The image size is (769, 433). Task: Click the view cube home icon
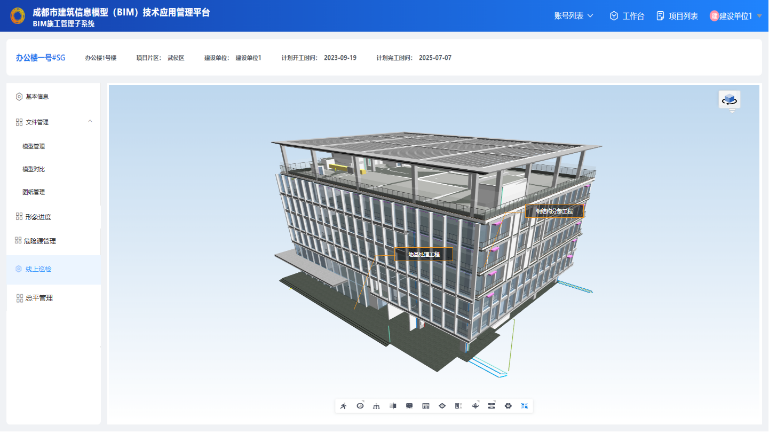tap(729, 100)
